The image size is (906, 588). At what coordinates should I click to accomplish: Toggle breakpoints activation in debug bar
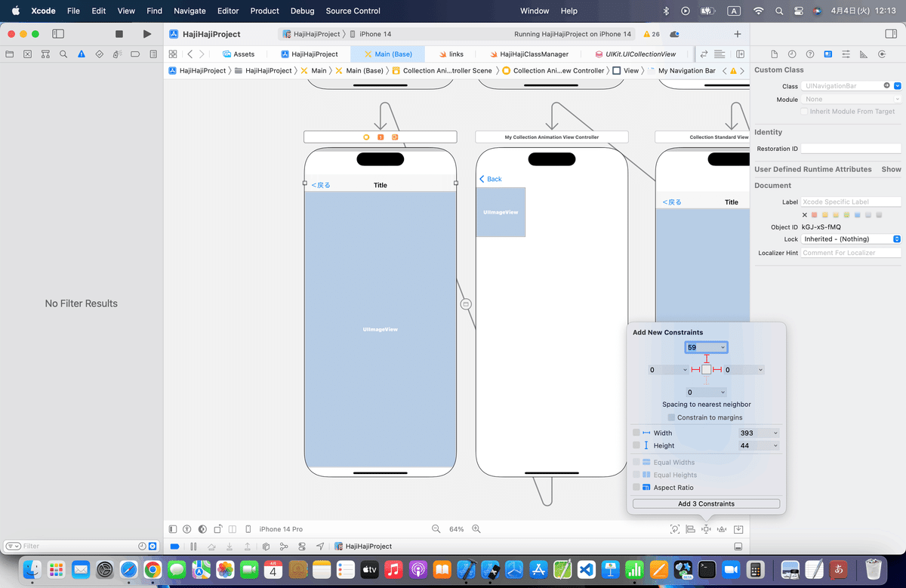coord(175,546)
